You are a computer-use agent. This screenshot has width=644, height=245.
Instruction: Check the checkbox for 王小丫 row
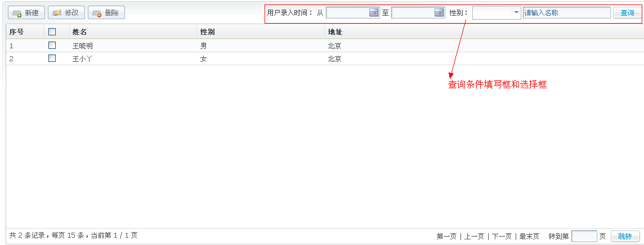click(52, 58)
